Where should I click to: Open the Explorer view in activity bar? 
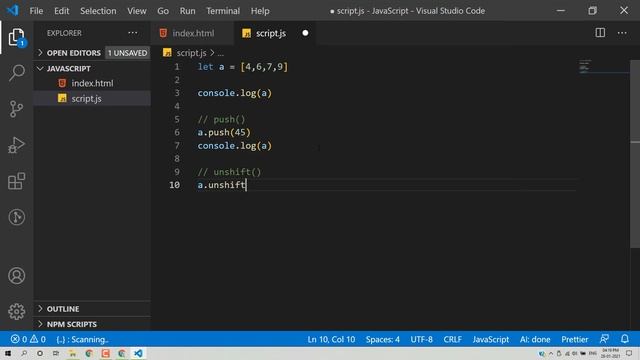16,37
